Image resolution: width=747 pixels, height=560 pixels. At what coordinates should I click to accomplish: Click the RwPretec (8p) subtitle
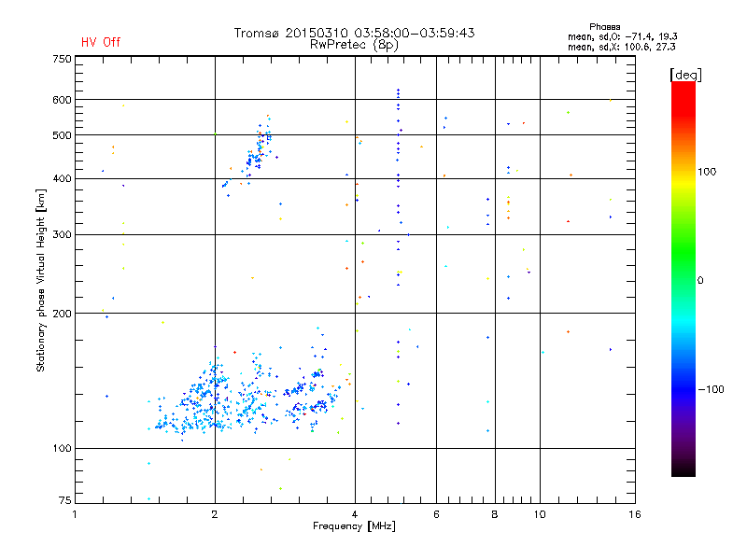pos(354,45)
